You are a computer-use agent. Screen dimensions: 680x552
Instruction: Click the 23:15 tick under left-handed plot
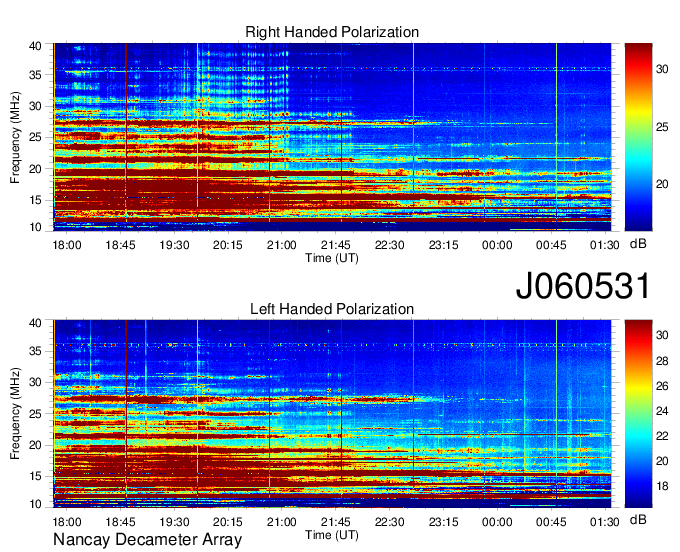443,522
